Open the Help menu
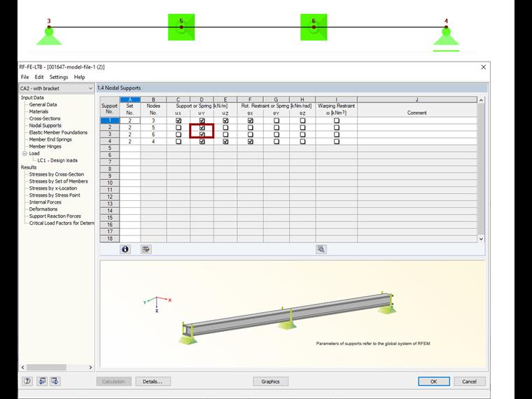 pyautogui.click(x=79, y=77)
